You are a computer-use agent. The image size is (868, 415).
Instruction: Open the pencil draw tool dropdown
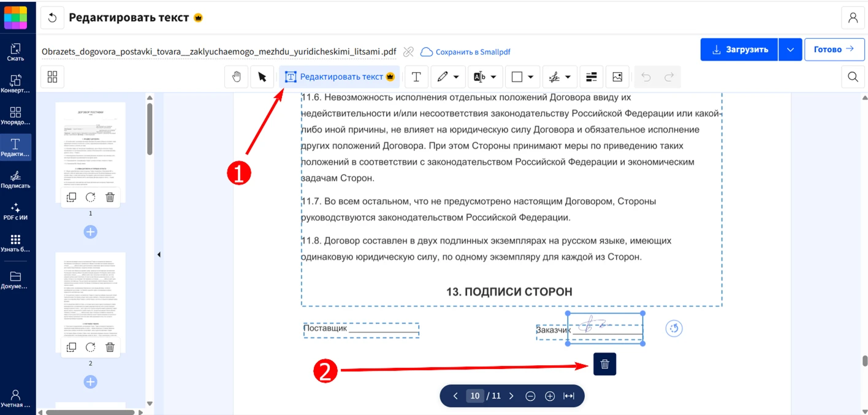[x=456, y=77]
